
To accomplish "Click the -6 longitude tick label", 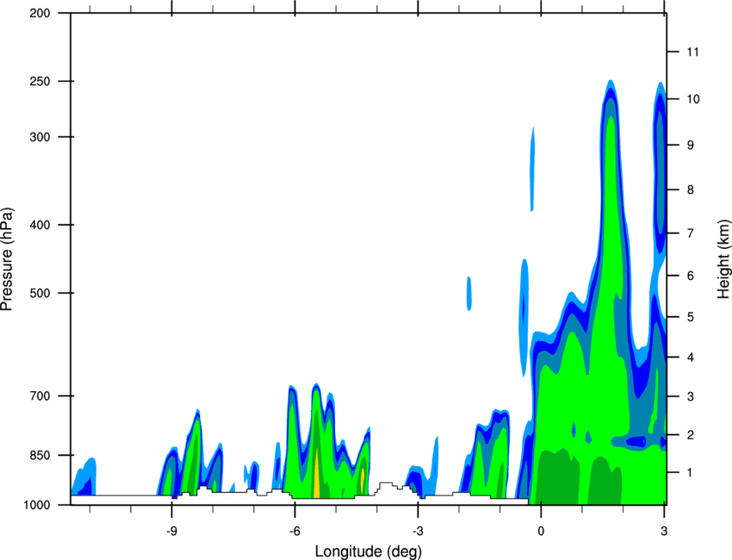I will [295, 532].
